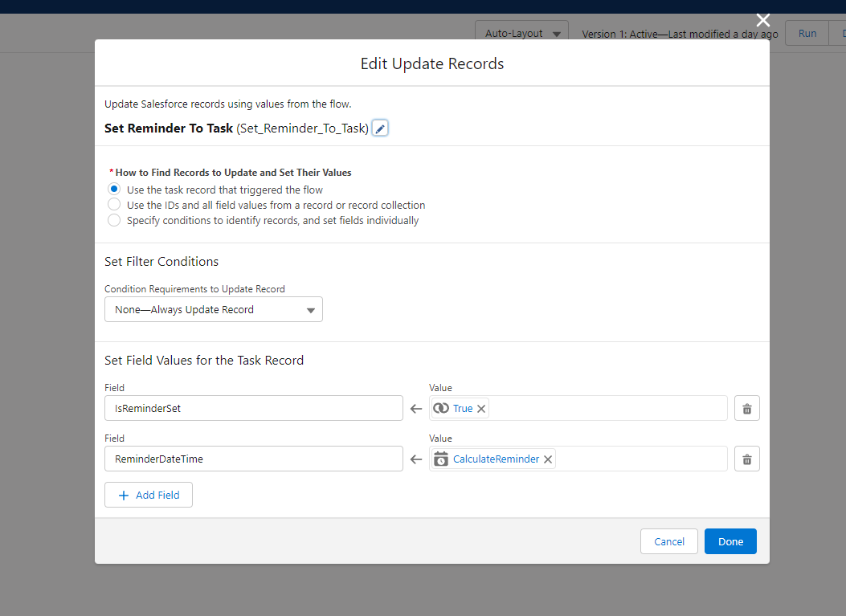Click the Run button in toolbar

(807, 34)
